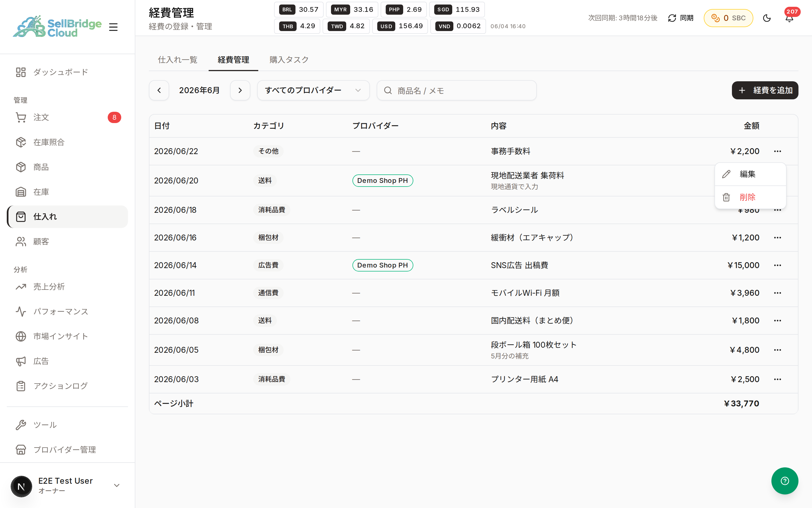812x508 pixels.
Task: Click the PHP 2.69 rate chip
Action: 404,9
